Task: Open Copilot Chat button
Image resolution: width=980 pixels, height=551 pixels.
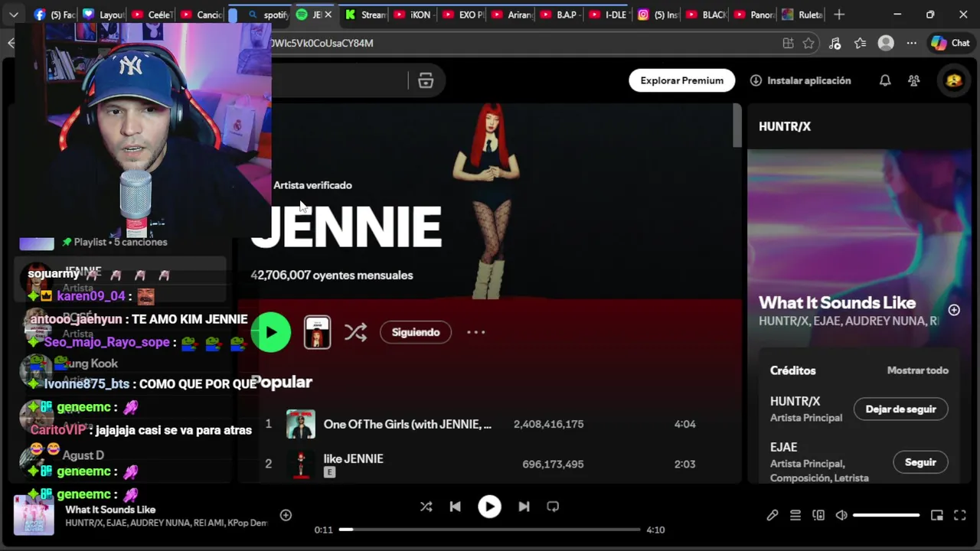Action: (951, 44)
